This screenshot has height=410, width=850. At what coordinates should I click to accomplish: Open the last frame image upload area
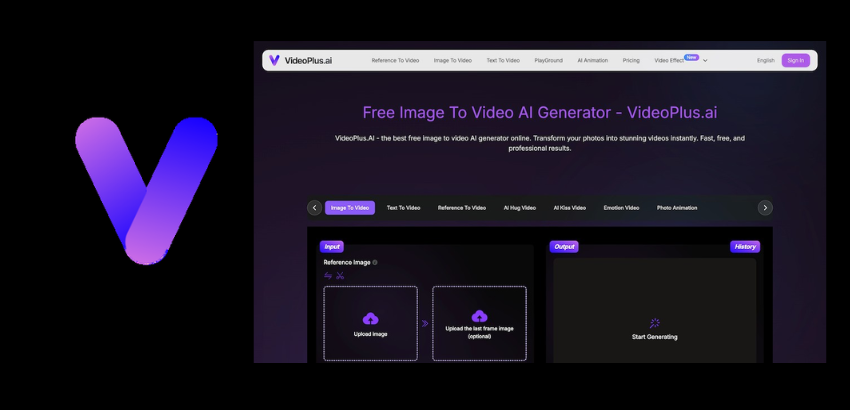point(479,323)
